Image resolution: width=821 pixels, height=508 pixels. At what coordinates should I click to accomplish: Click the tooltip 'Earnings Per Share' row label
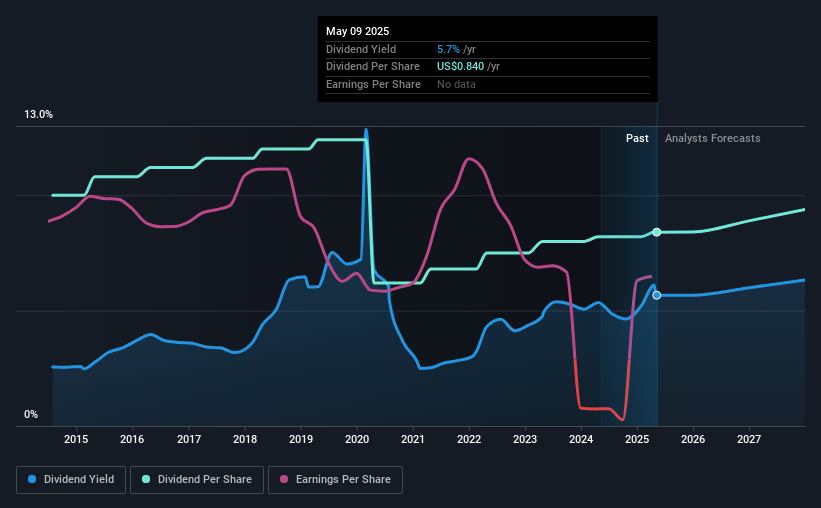(373, 84)
